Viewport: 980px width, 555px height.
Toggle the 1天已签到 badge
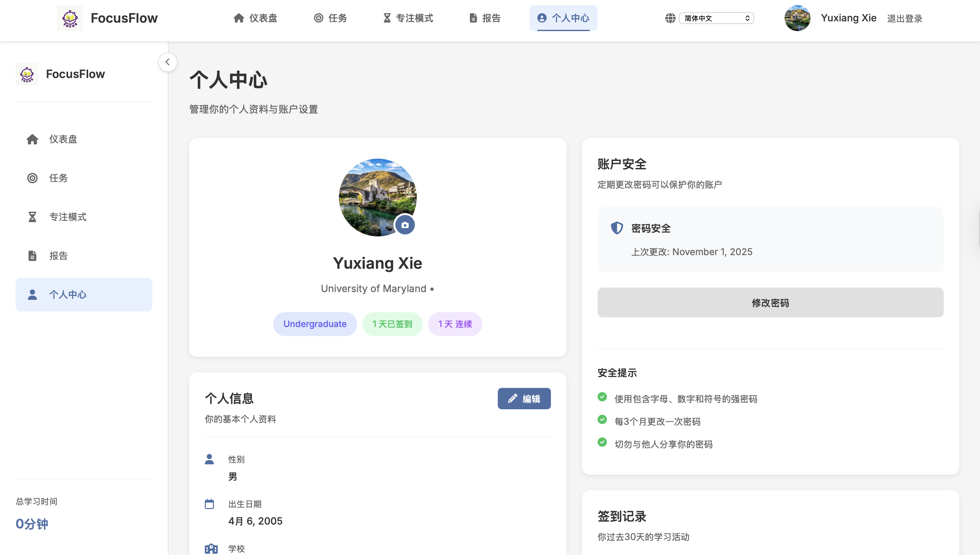pyautogui.click(x=392, y=323)
